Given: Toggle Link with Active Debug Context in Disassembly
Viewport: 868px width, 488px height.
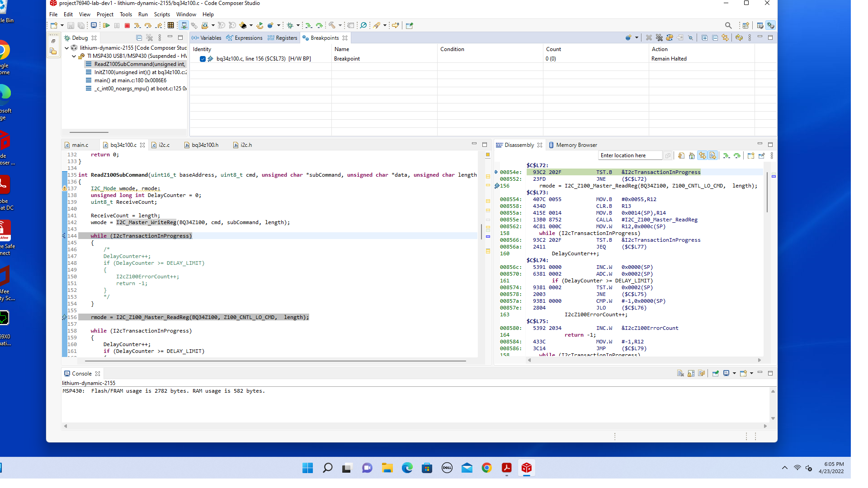Looking at the screenshot, I should click(x=703, y=156).
